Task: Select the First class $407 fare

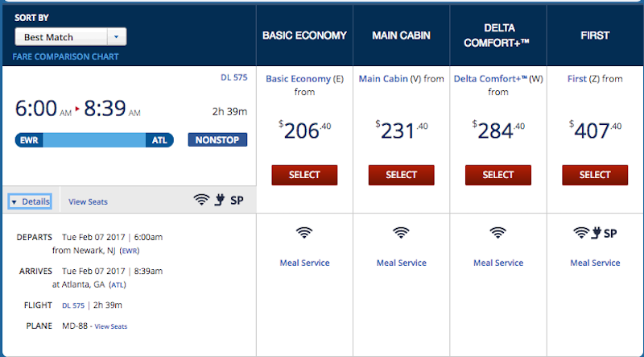Action: (595, 175)
